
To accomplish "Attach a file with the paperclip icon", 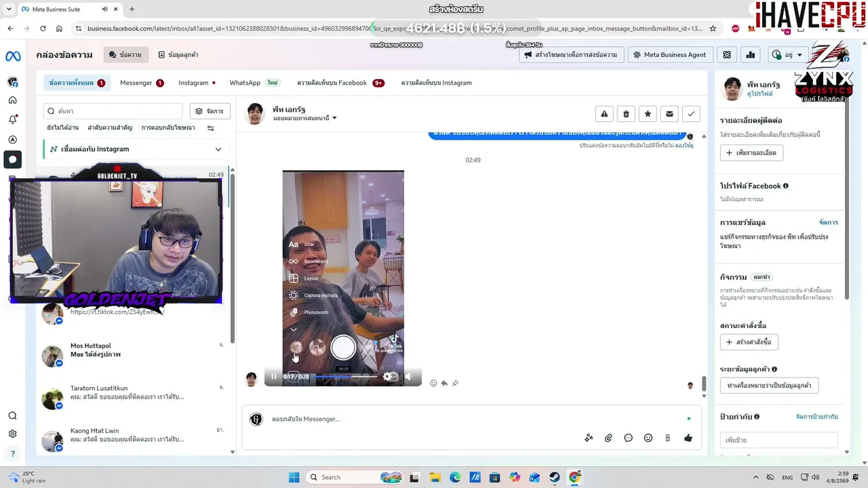I will (x=608, y=438).
